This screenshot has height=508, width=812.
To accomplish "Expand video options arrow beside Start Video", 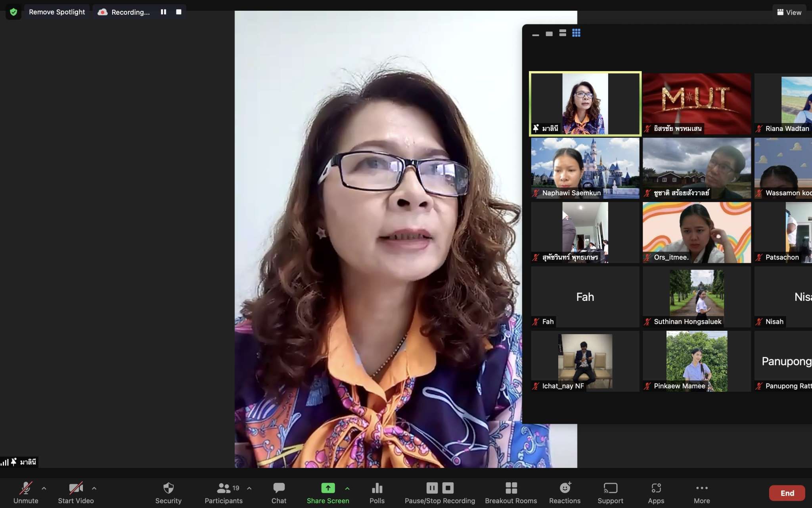I will click(x=94, y=488).
